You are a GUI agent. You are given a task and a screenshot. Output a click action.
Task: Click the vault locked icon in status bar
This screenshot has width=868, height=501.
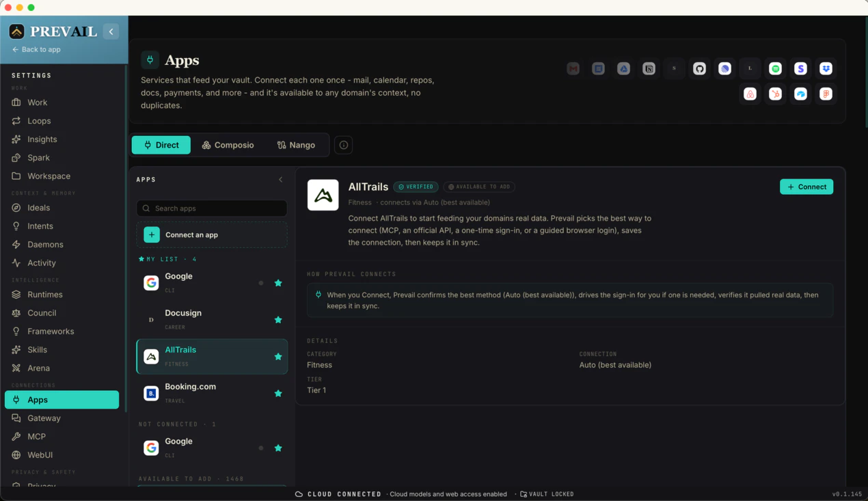click(x=524, y=494)
